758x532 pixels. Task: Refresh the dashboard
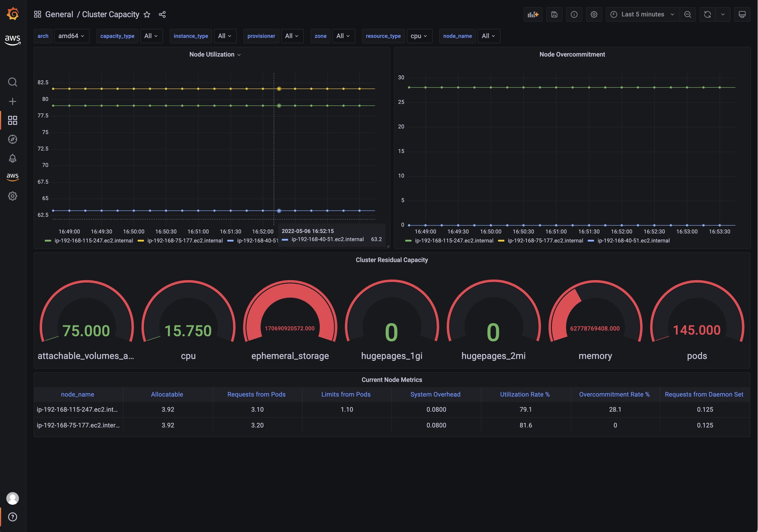(x=707, y=14)
